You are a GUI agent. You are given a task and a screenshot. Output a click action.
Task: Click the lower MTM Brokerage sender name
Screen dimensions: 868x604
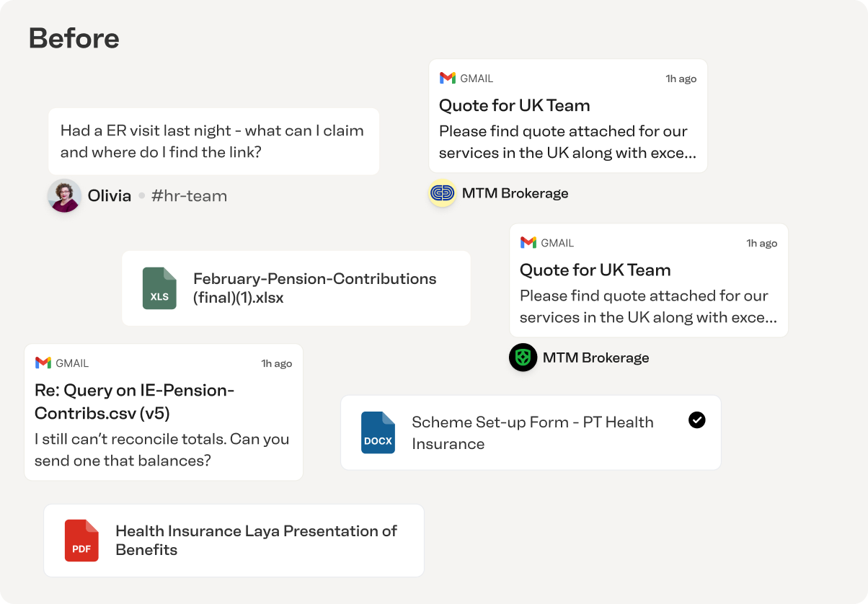tap(596, 357)
